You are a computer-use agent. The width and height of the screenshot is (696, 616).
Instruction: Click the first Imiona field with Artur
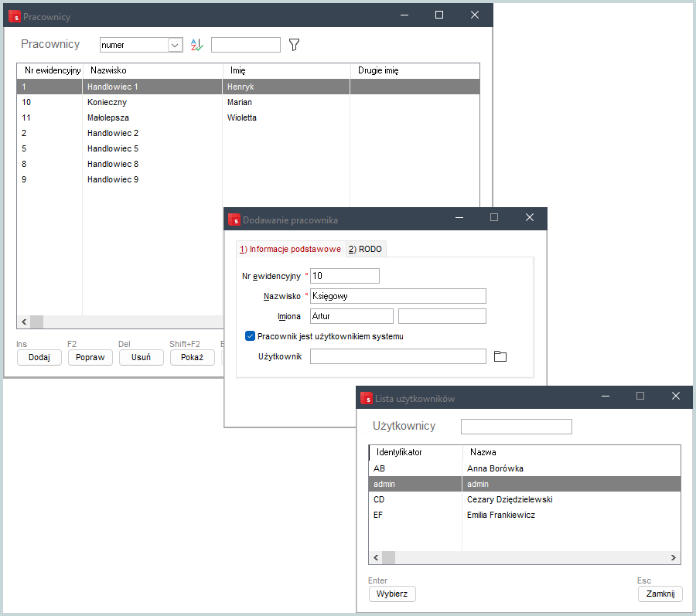[352, 316]
